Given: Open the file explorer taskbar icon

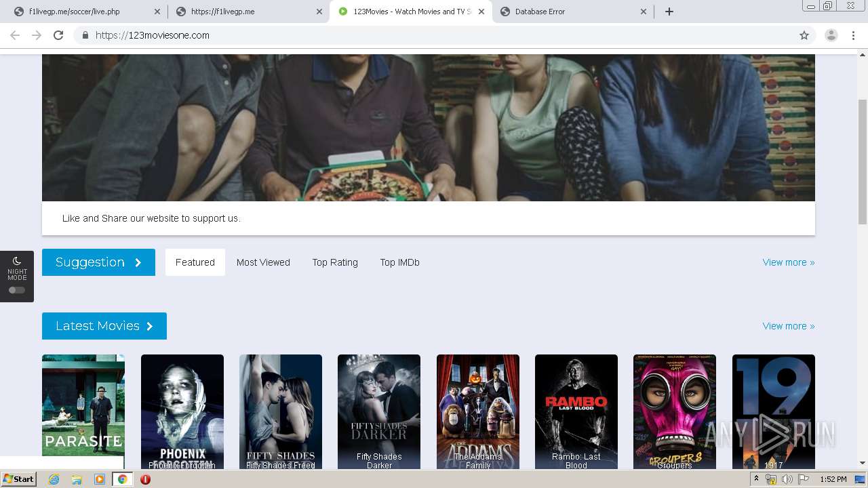Looking at the screenshot, I should coord(76,479).
